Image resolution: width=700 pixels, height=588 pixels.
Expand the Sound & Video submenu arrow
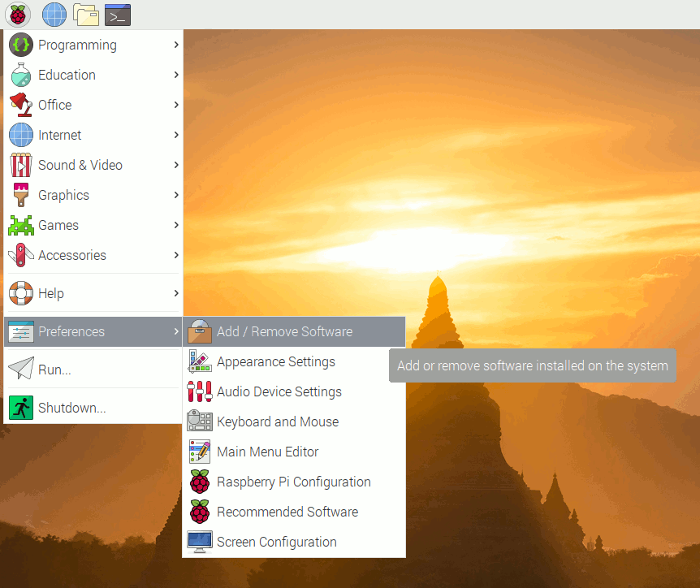tap(176, 165)
